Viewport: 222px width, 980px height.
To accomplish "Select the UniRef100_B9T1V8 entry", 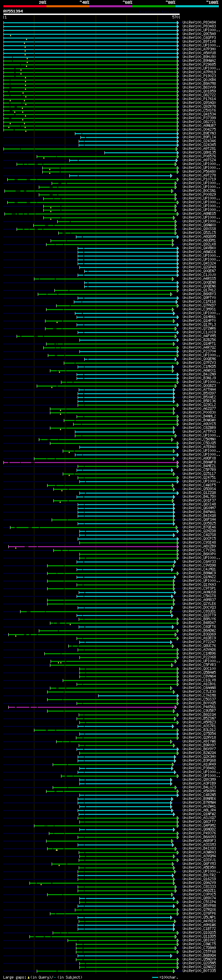I will point(199,41).
